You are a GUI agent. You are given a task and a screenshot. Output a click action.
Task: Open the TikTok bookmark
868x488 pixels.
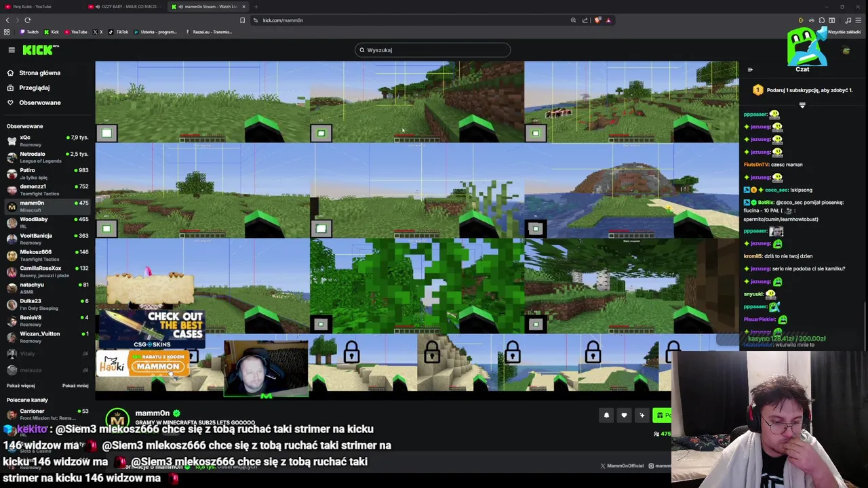(x=119, y=32)
